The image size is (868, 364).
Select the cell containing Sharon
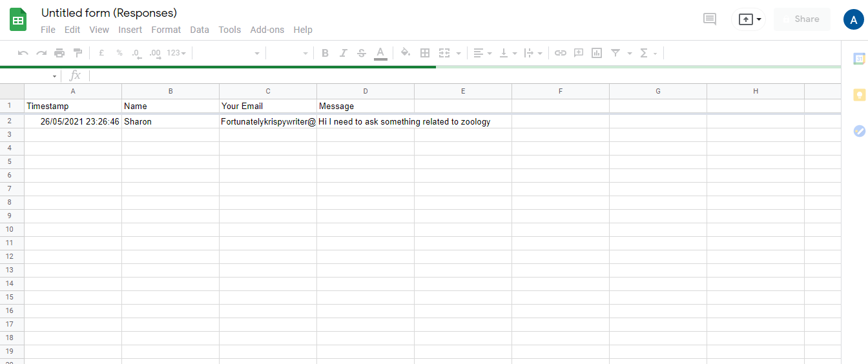[170, 121]
